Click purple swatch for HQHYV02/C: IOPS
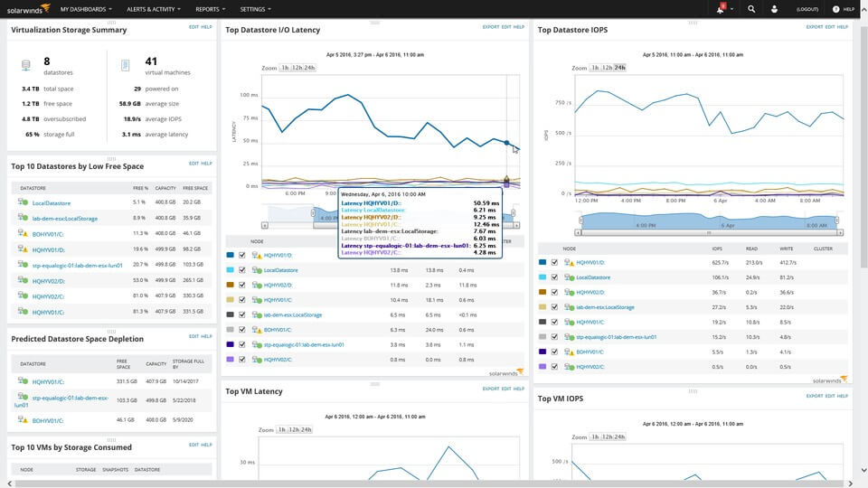The height and width of the screenshot is (488, 868). click(542, 367)
